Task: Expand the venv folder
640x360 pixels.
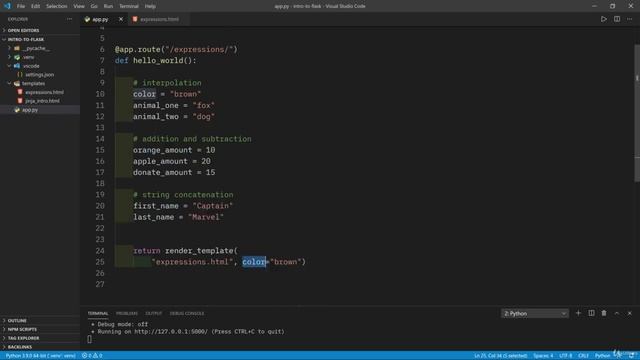Action: click(x=28, y=57)
